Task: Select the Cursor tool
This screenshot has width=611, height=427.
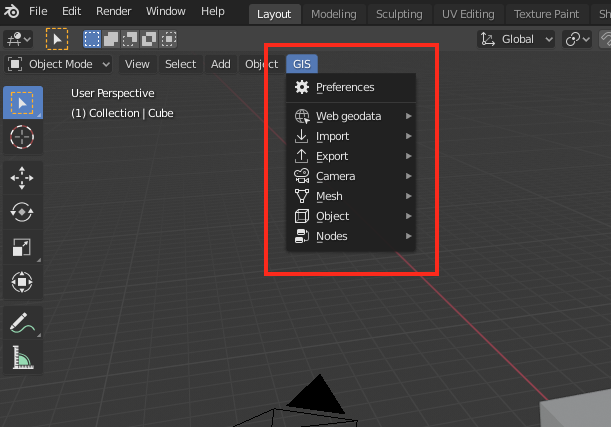Action: pos(23,137)
